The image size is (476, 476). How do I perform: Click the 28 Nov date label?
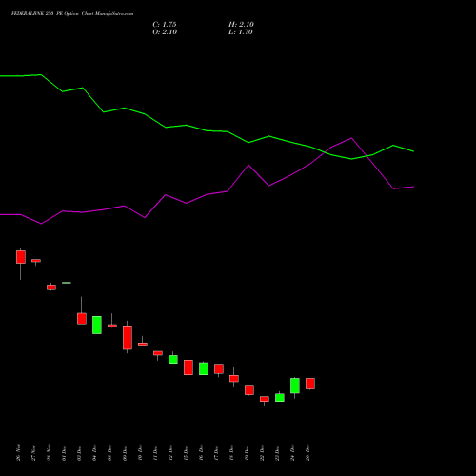49,453
